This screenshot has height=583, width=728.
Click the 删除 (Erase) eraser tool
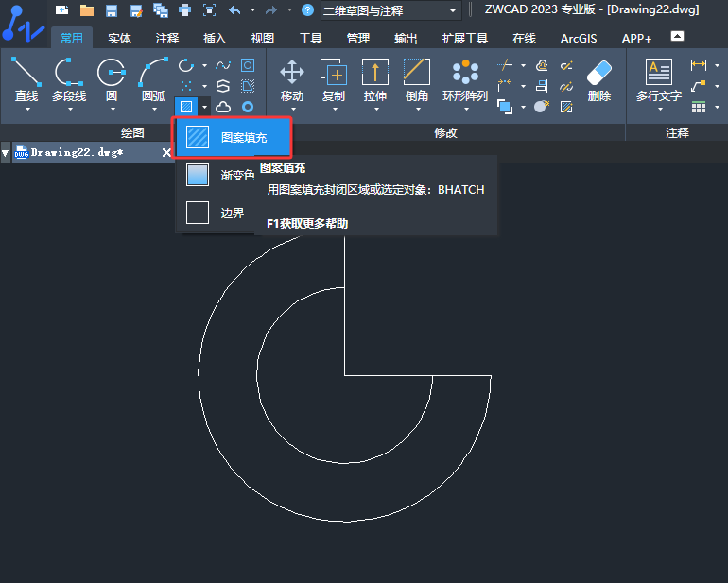click(598, 79)
